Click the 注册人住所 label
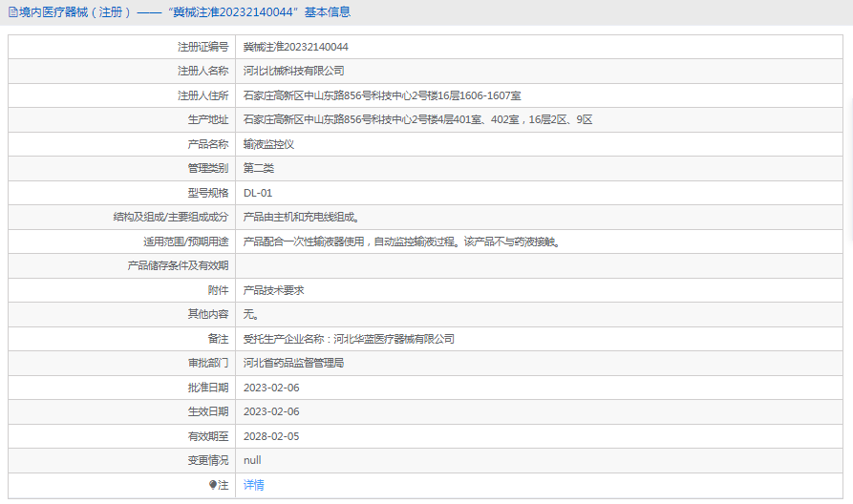 [x=203, y=95]
